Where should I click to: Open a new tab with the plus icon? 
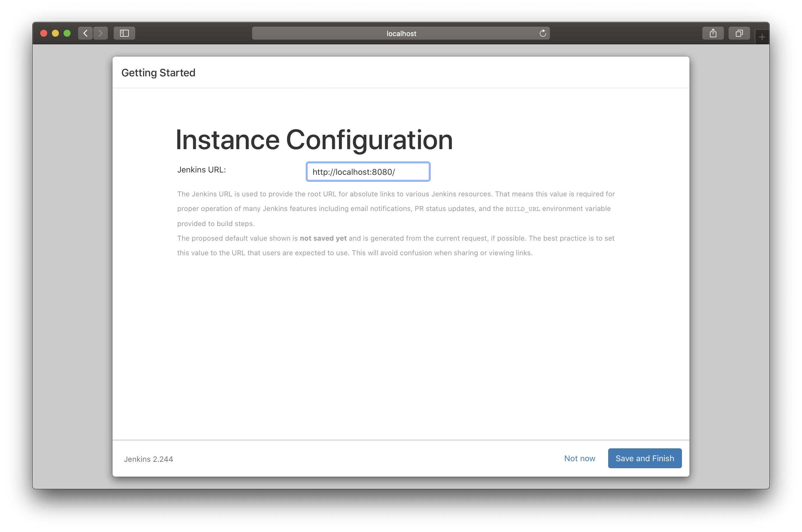click(761, 37)
